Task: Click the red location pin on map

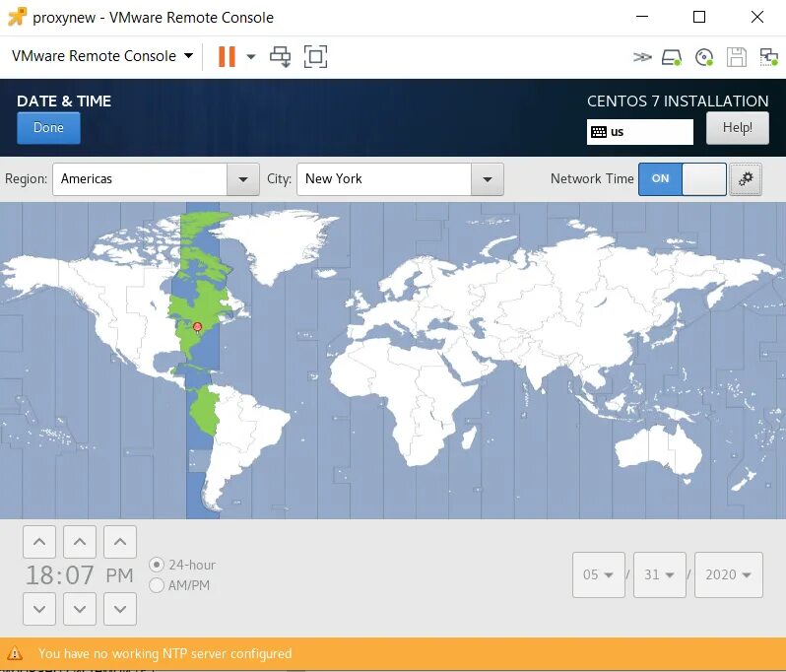Action: 198,327
